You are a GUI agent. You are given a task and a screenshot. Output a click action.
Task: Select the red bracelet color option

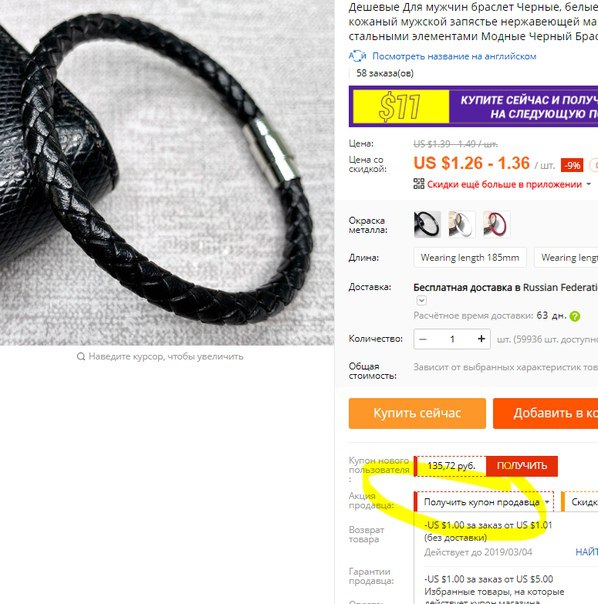tap(496, 224)
